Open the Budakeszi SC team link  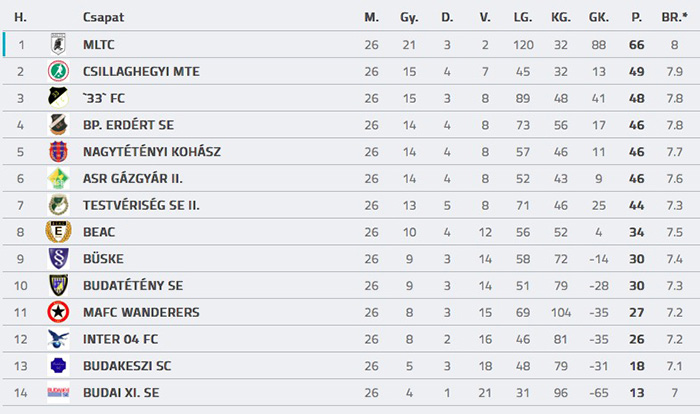[x=127, y=366]
